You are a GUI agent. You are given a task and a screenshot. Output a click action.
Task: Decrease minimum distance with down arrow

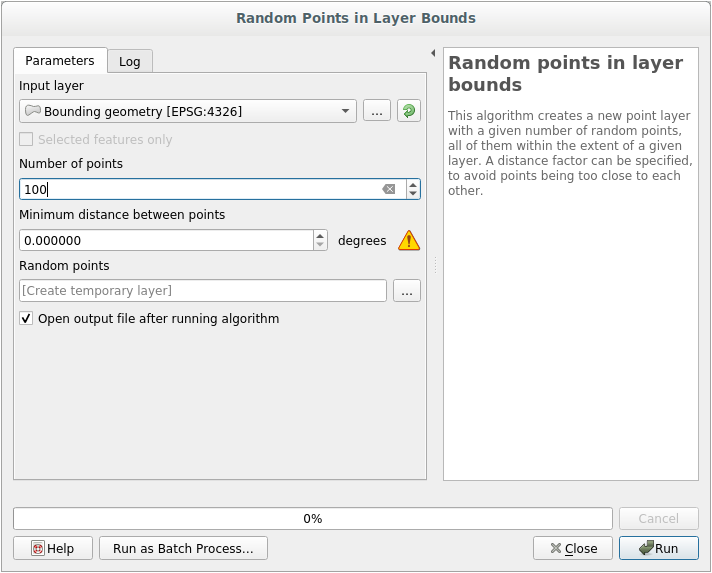(x=320, y=245)
